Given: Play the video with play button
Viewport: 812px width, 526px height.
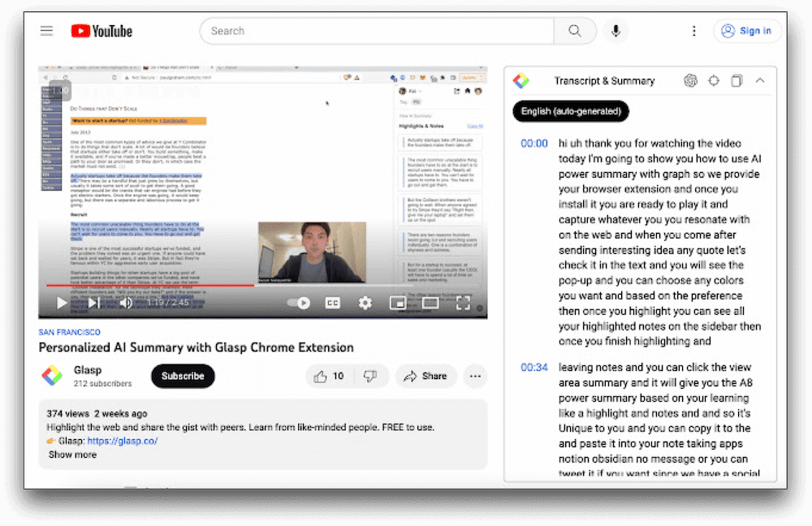Looking at the screenshot, I should coord(62,303).
